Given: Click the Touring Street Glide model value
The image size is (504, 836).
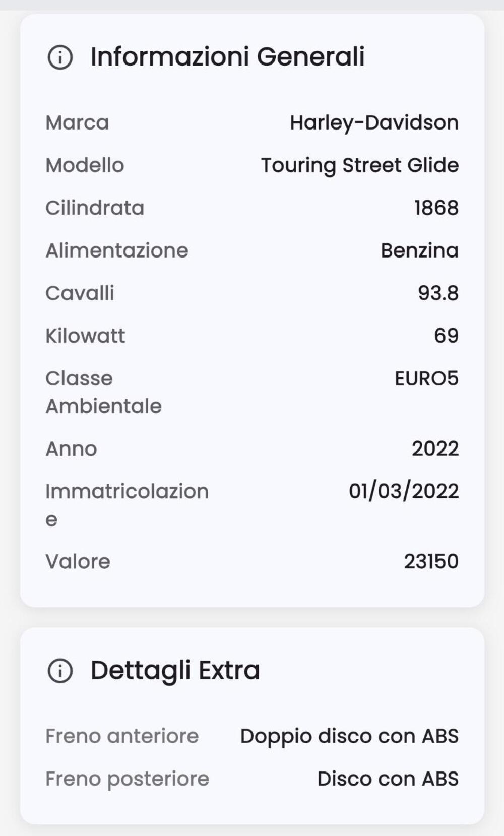Looking at the screenshot, I should (359, 165).
